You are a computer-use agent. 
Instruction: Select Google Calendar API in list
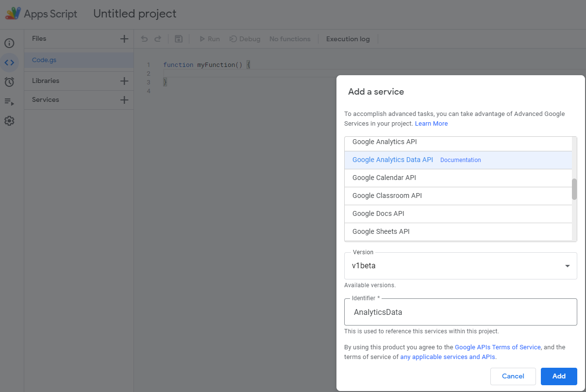(458, 178)
